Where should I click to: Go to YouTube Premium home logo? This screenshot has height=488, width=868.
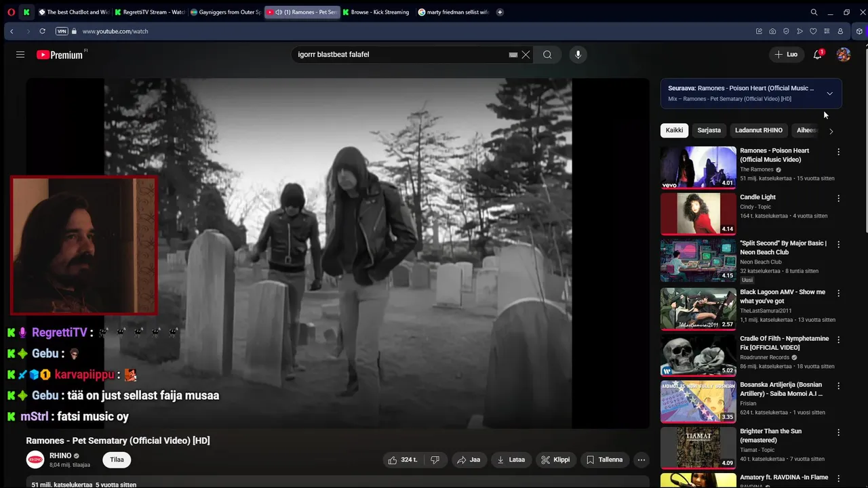(60, 54)
